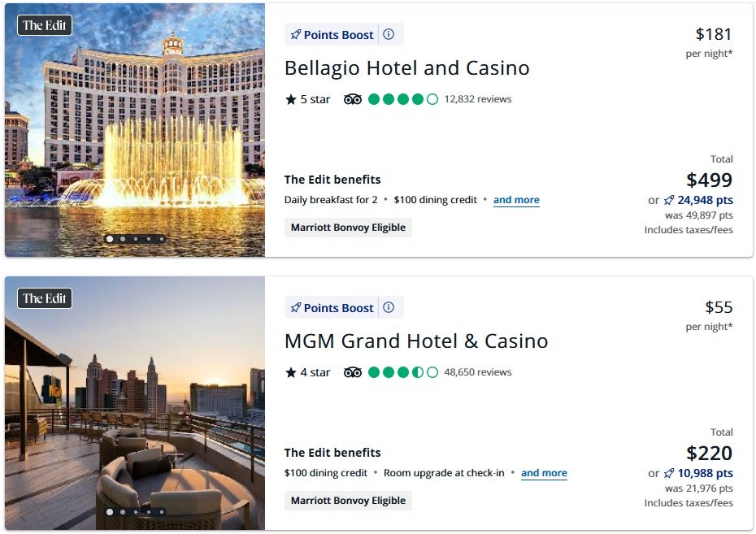Open Bellagio's "and more" benefits link
Screen dimensions: 756x534
pos(516,200)
